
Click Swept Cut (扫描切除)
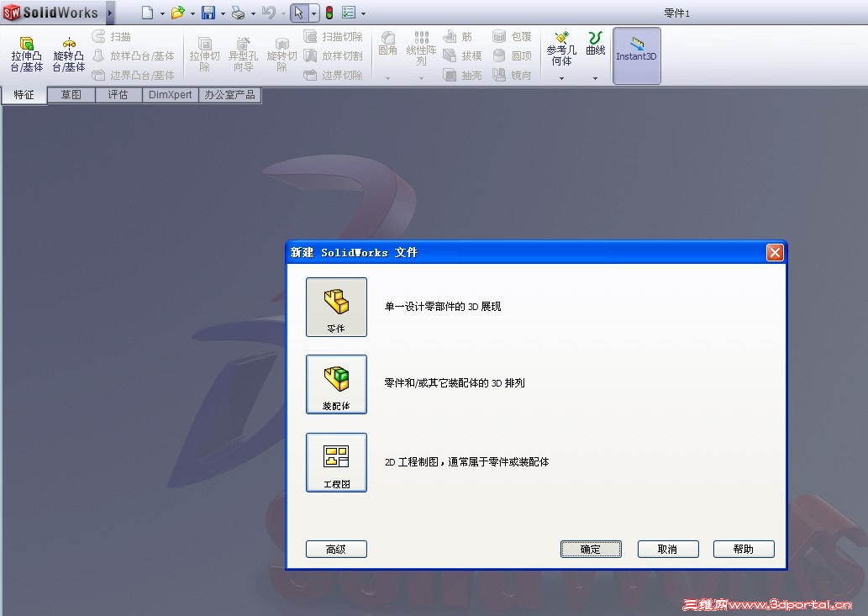click(334, 36)
